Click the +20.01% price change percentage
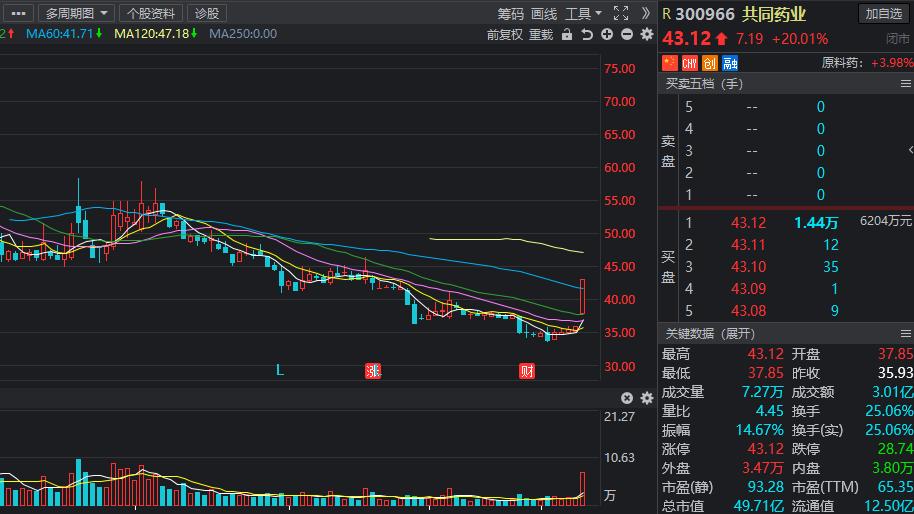914x514 pixels. (x=800, y=39)
